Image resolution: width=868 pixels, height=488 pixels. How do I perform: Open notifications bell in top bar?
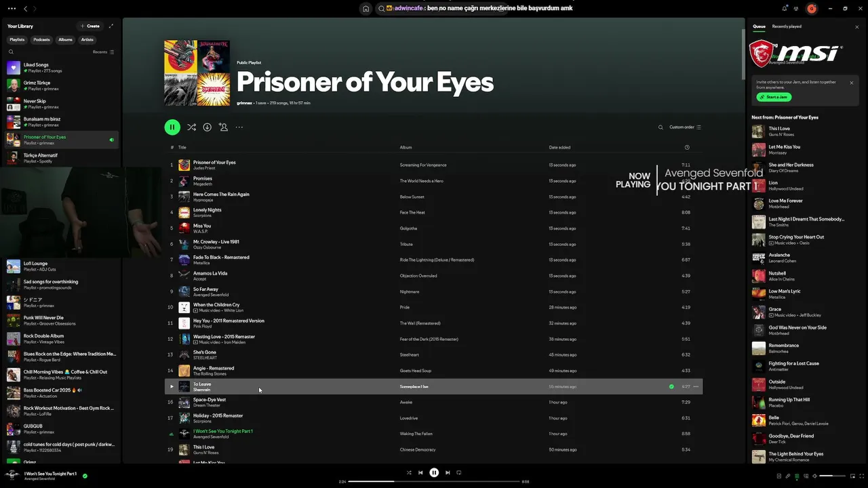click(x=785, y=8)
